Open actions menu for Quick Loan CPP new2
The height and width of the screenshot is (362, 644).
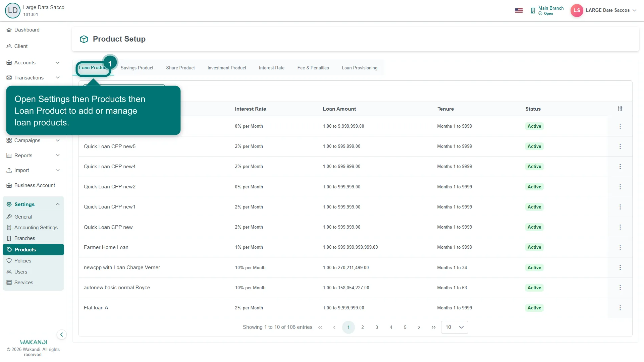pyautogui.click(x=620, y=187)
